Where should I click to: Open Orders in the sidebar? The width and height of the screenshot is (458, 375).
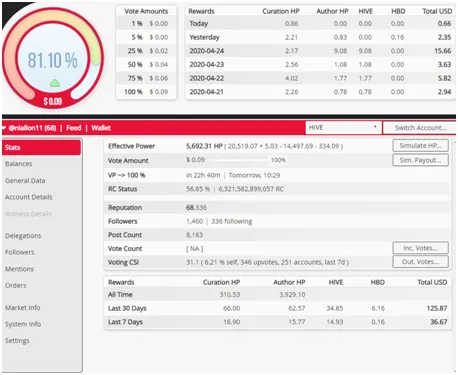(15, 285)
